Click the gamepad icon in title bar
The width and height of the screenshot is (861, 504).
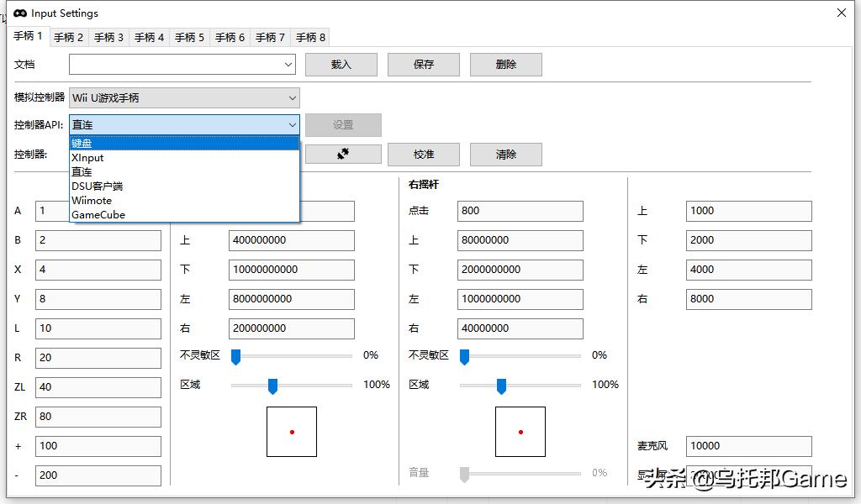(20, 13)
